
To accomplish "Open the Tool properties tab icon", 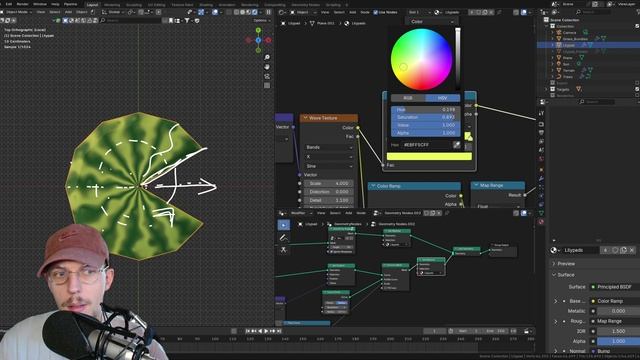I will [541, 113].
